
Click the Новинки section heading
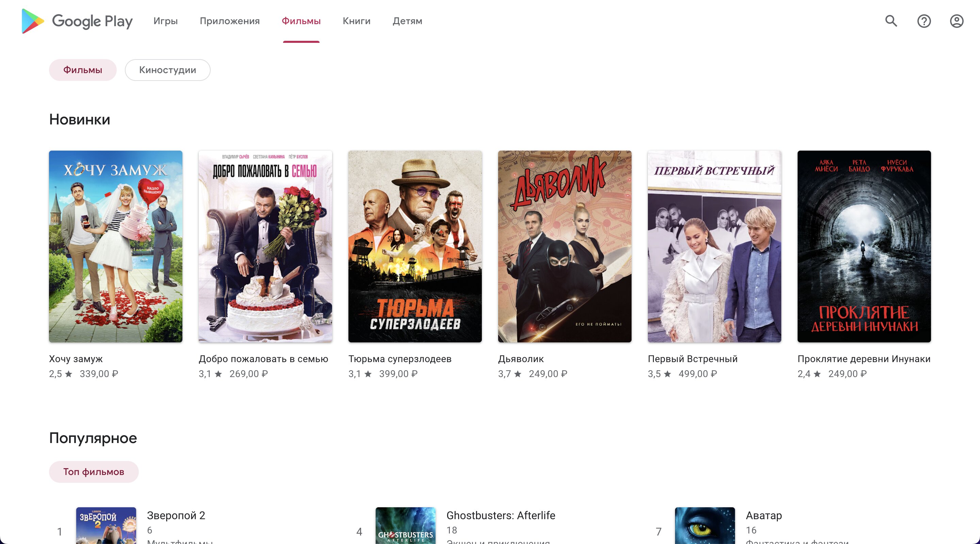[80, 119]
